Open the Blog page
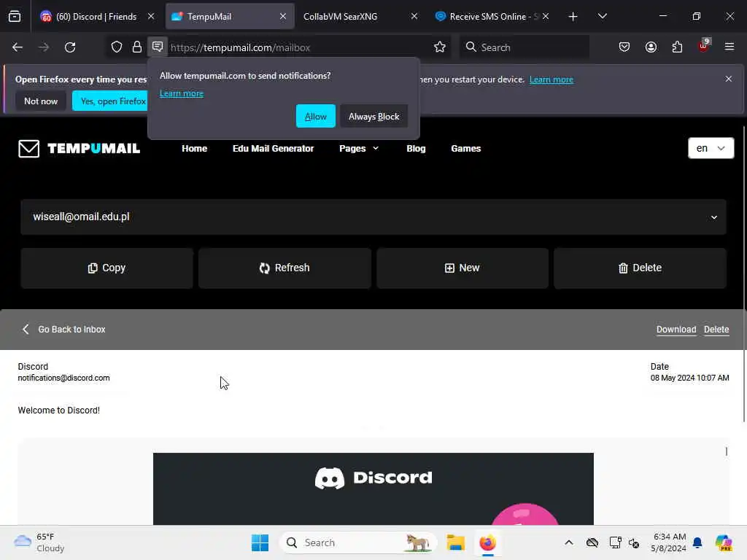This screenshot has height=560, width=747. click(416, 149)
